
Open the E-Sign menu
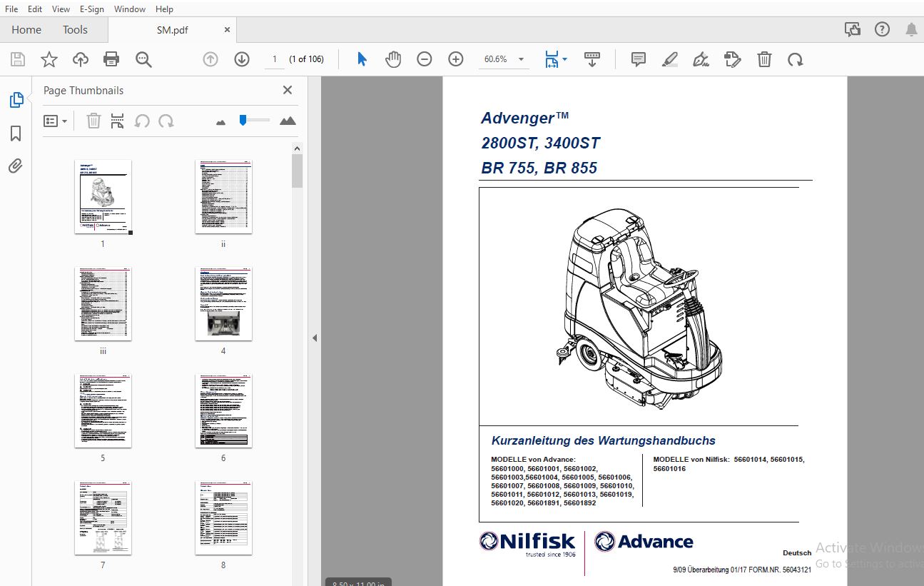(92, 9)
